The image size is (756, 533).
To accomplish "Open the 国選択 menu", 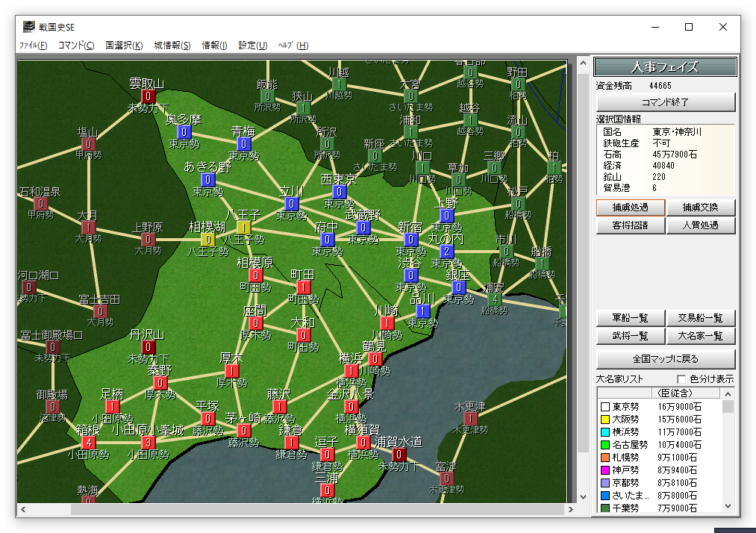I will [124, 46].
